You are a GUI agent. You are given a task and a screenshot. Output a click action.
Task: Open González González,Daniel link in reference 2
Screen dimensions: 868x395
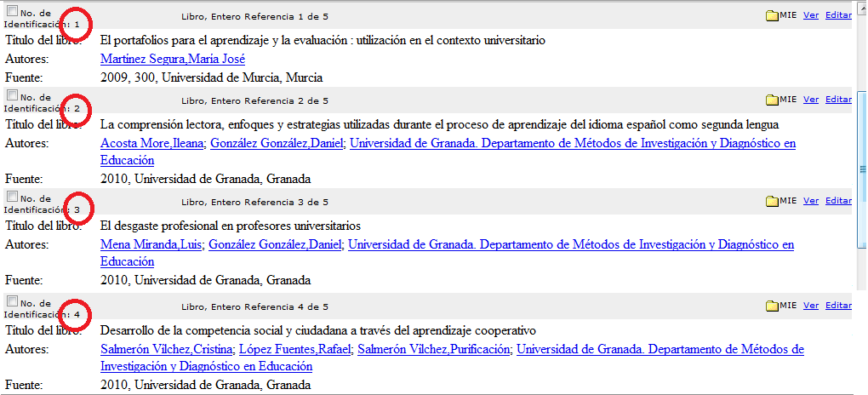(x=277, y=144)
